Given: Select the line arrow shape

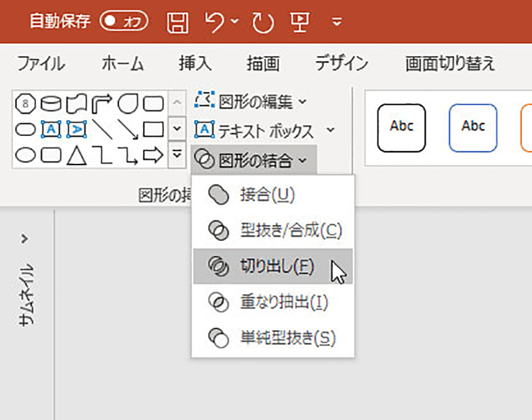Looking at the screenshot, I should (x=128, y=130).
